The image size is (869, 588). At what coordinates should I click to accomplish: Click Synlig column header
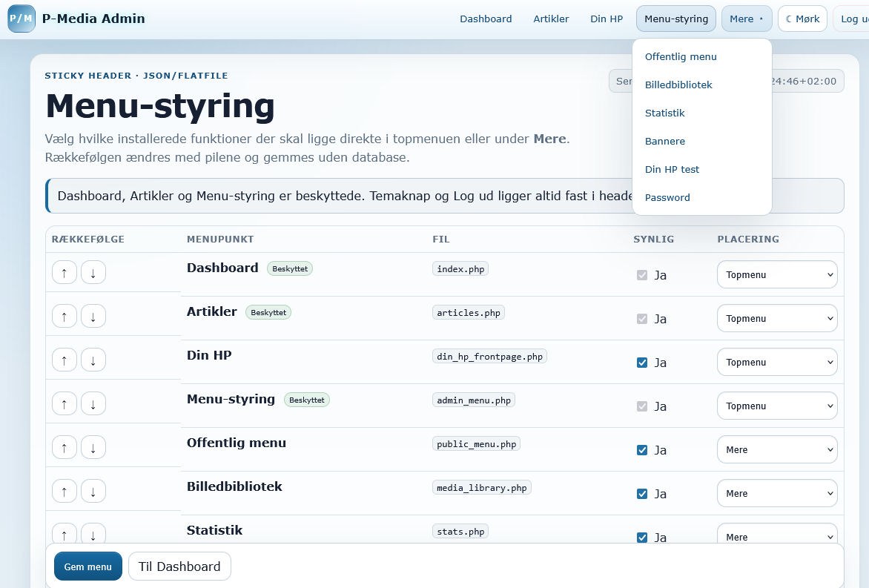pyautogui.click(x=654, y=240)
